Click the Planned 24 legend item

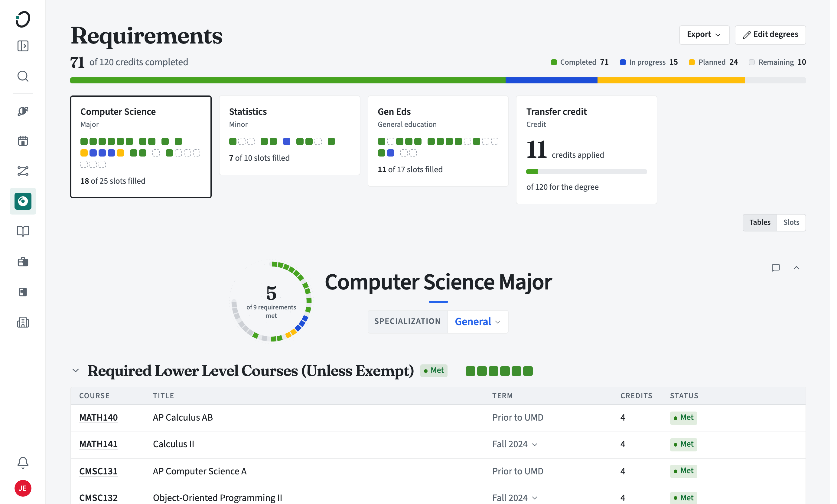click(x=713, y=62)
